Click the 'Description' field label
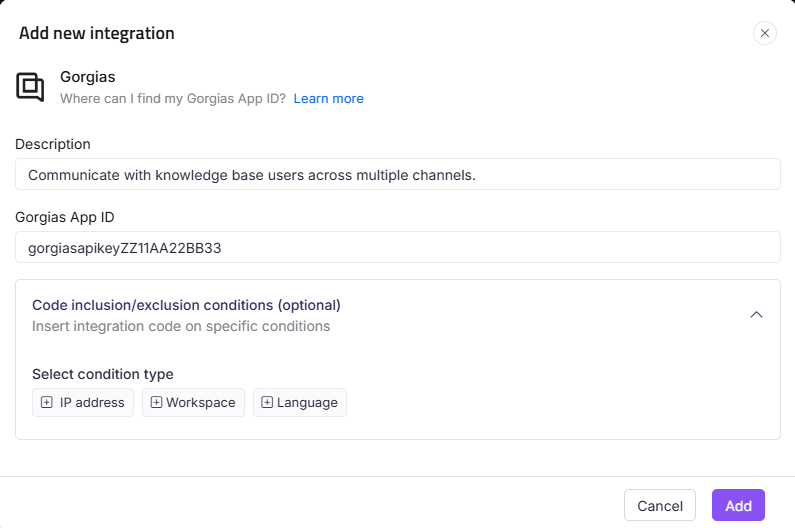Viewport: 795px width, 528px height. [53, 145]
